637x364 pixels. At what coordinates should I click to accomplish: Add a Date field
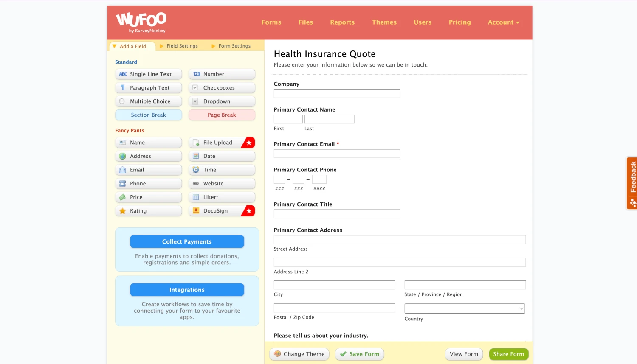pos(221,156)
